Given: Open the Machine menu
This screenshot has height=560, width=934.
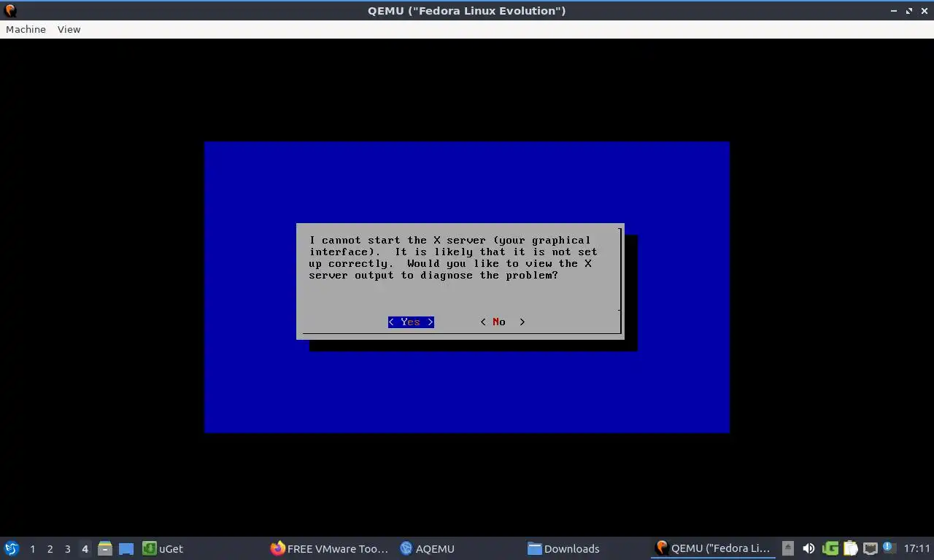Looking at the screenshot, I should tap(26, 29).
